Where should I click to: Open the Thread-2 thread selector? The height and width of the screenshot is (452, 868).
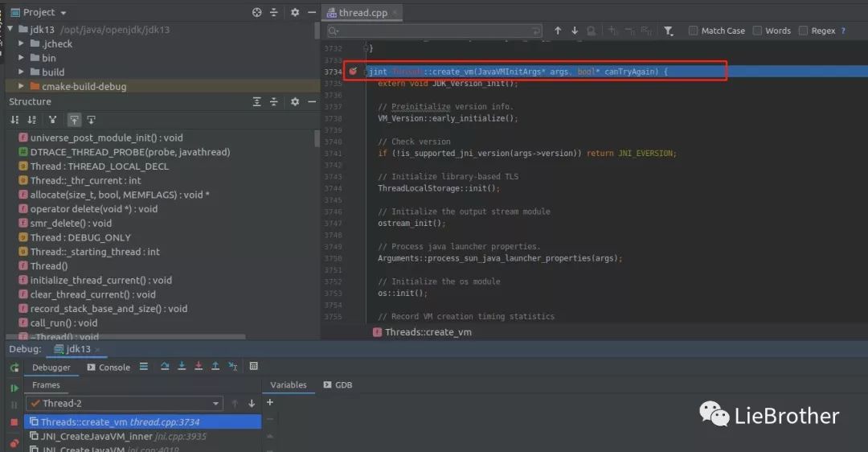pyautogui.click(x=125, y=403)
